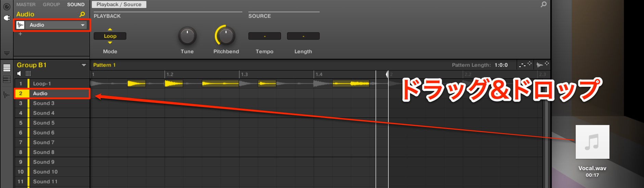Viewport: 644px width, 188px height.
Task: Click slot number 1 of Loop-1
Action: pyautogui.click(x=21, y=84)
